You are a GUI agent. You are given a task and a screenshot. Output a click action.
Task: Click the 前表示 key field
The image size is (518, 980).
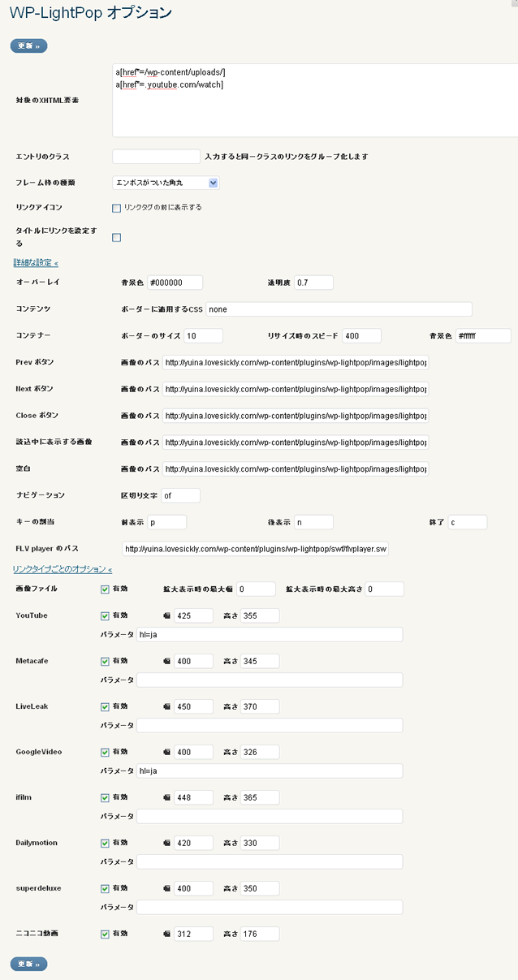point(167,522)
